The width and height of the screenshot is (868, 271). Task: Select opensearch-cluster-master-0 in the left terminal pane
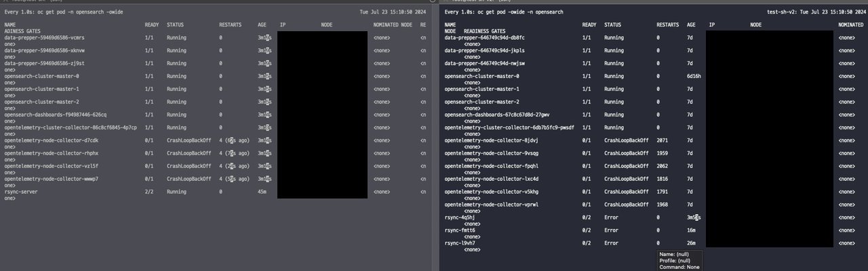coord(42,77)
